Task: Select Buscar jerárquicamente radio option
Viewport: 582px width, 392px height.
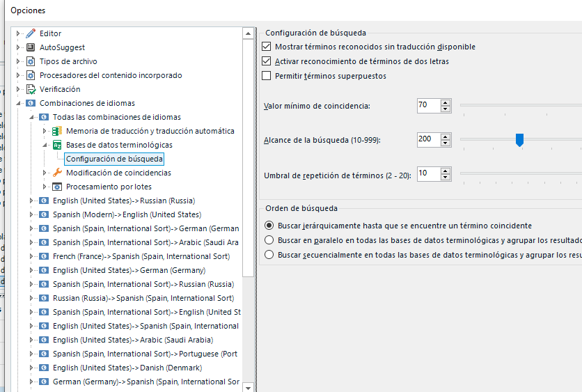Action: (x=269, y=226)
